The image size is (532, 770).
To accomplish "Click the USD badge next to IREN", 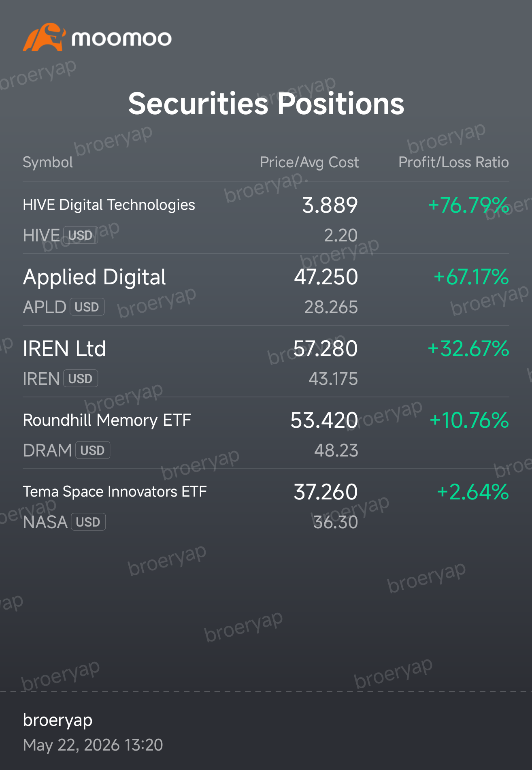I will pos(81,379).
